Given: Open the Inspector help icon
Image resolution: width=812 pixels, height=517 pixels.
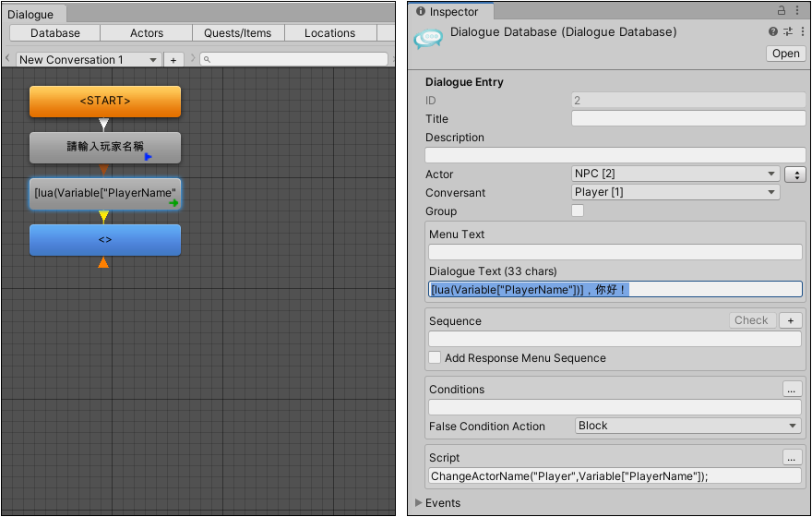Looking at the screenshot, I should [x=773, y=31].
